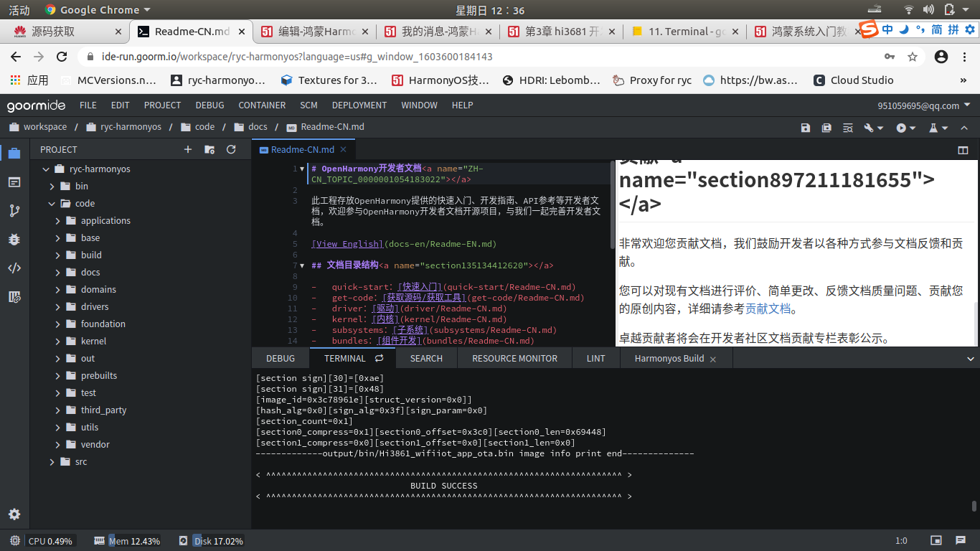Screen dimensions: 980x551
Task: Expand the src folder
Action: tap(52, 461)
